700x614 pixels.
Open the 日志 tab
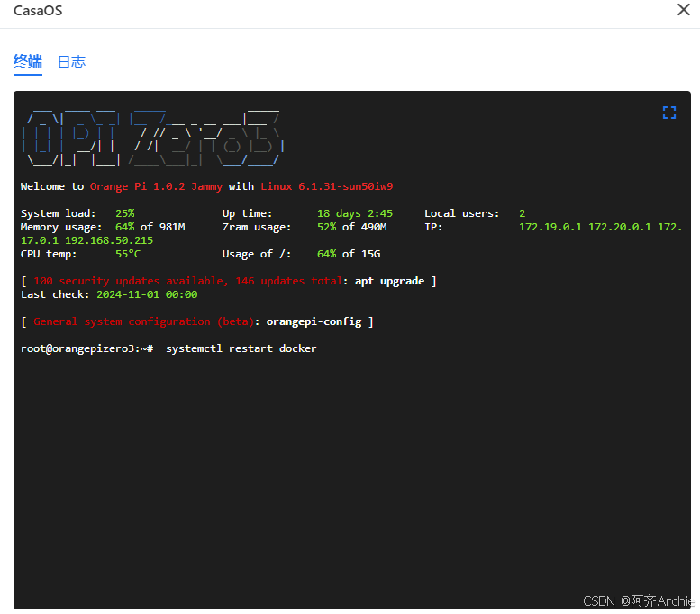71,61
